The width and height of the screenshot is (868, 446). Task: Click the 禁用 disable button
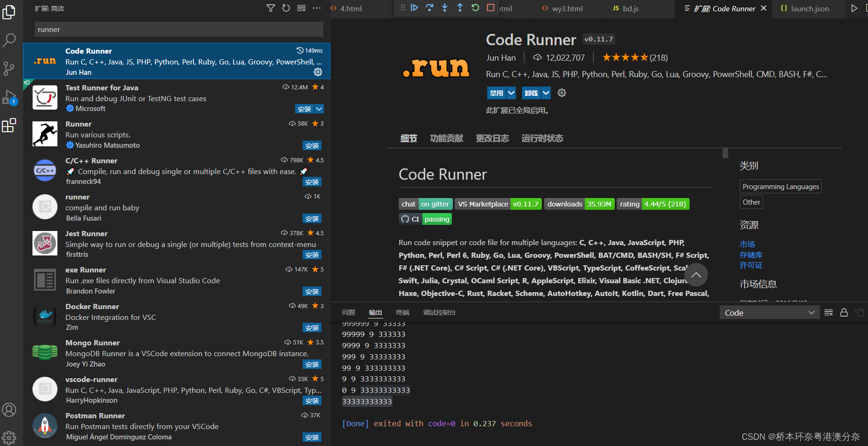[x=497, y=93]
